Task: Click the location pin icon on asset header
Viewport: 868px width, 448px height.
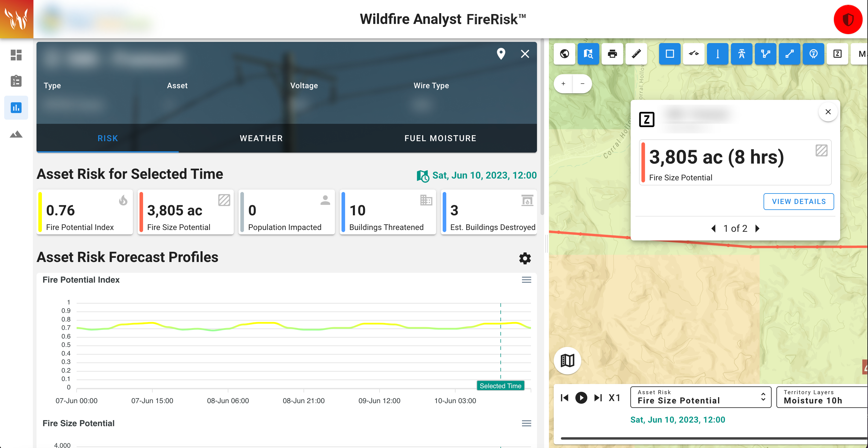Action: pyautogui.click(x=501, y=54)
